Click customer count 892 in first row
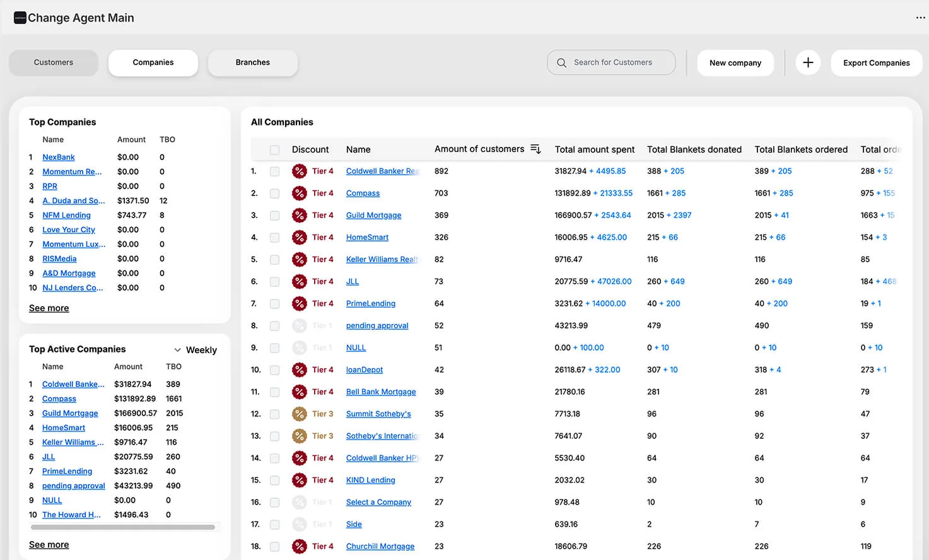 [441, 171]
